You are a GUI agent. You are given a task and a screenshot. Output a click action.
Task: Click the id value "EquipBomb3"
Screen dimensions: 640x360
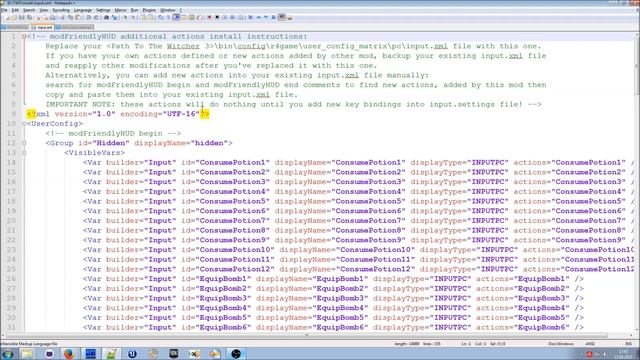[x=223, y=298]
